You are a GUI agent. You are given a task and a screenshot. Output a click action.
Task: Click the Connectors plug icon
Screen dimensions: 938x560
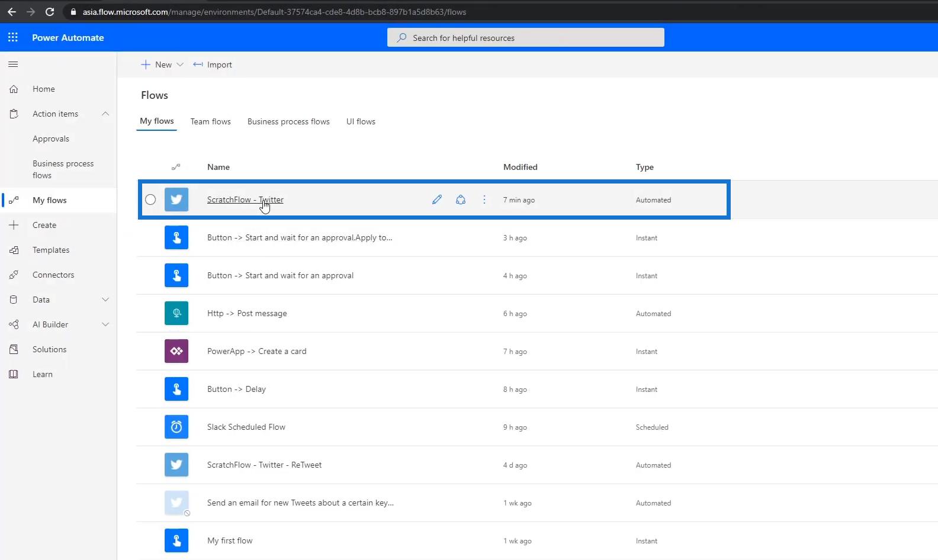[14, 275]
